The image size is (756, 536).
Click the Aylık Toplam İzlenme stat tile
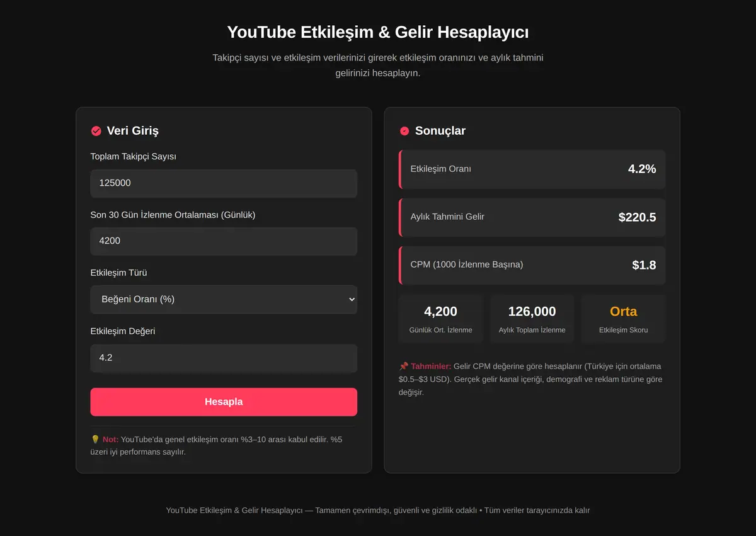[532, 319]
